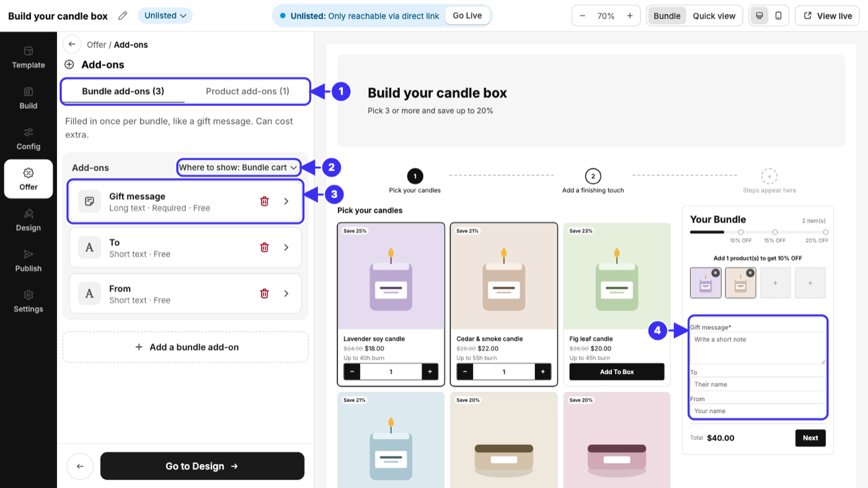Click Go to Design button
The height and width of the screenshot is (488, 868).
(x=202, y=466)
